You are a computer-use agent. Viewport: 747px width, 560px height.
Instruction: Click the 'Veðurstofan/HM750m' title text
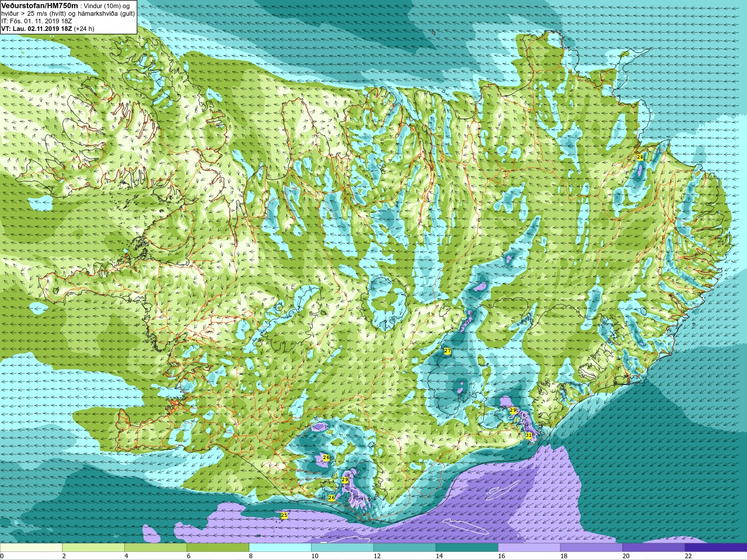tap(39, 5)
